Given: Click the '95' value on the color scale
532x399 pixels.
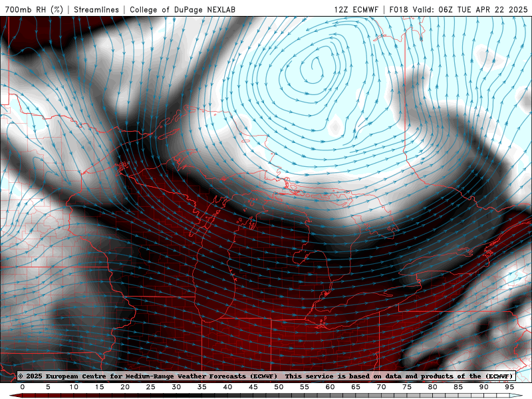Looking at the screenshot, I should point(509,387).
